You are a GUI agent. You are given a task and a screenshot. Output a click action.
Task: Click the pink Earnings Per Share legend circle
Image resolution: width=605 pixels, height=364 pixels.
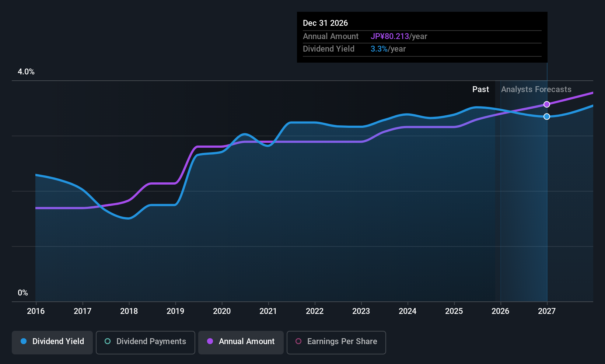click(x=298, y=341)
